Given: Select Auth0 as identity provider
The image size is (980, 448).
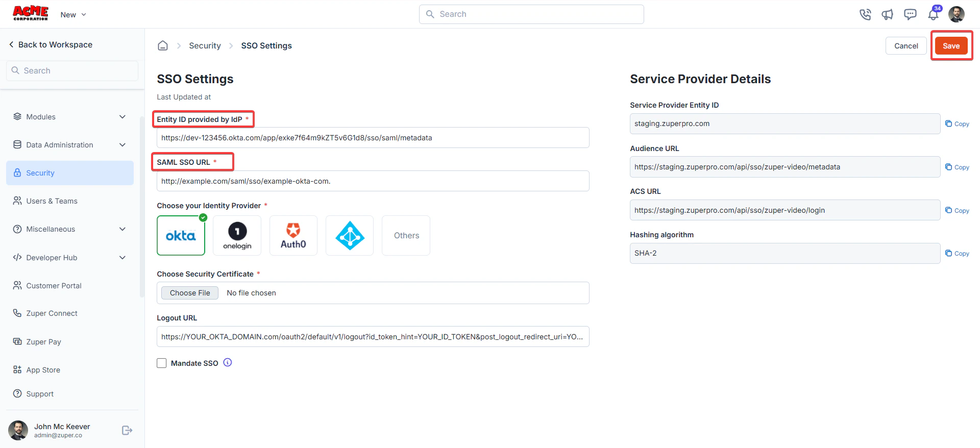Looking at the screenshot, I should coord(293,235).
